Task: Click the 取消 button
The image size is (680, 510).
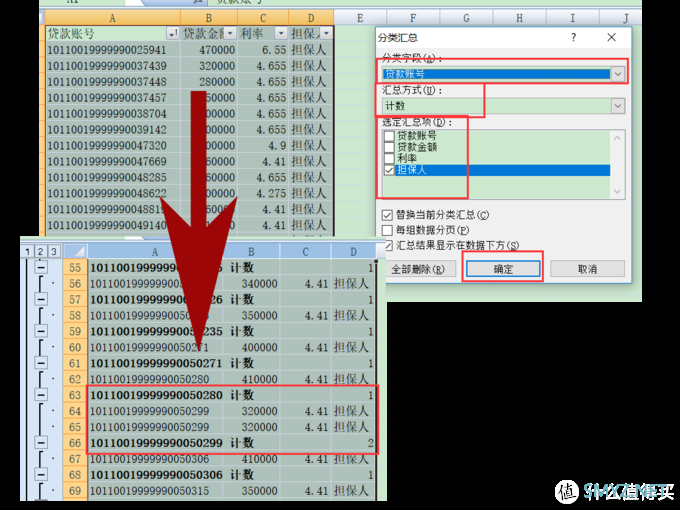Action: click(x=587, y=269)
